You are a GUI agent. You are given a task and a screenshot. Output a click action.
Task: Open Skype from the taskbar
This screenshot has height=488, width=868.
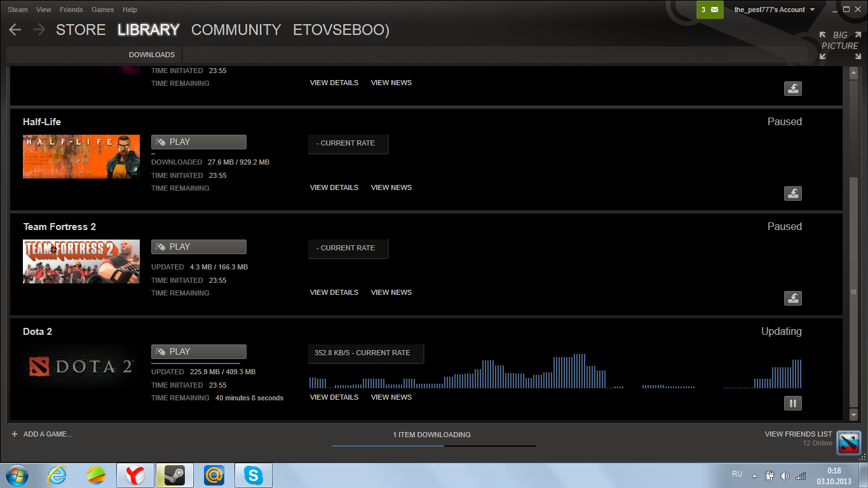click(254, 475)
